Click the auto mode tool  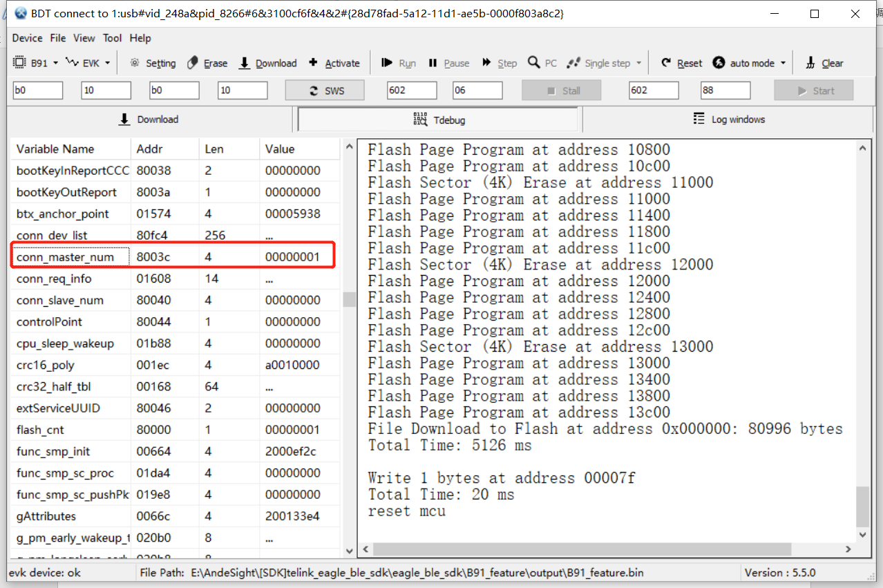coord(743,63)
